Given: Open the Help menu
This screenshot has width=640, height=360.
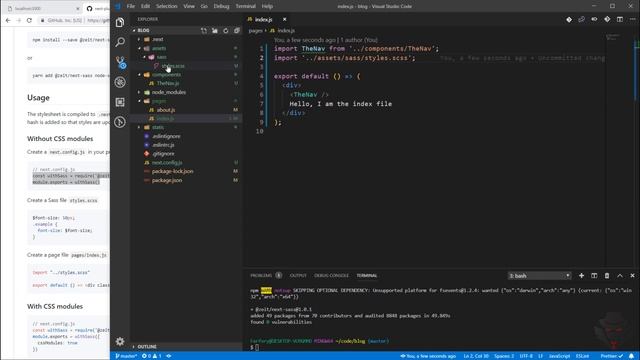Looking at the screenshot, I should (267, 6).
